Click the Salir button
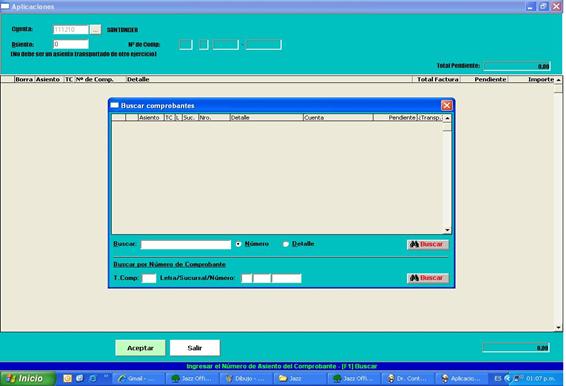 coord(195,348)
